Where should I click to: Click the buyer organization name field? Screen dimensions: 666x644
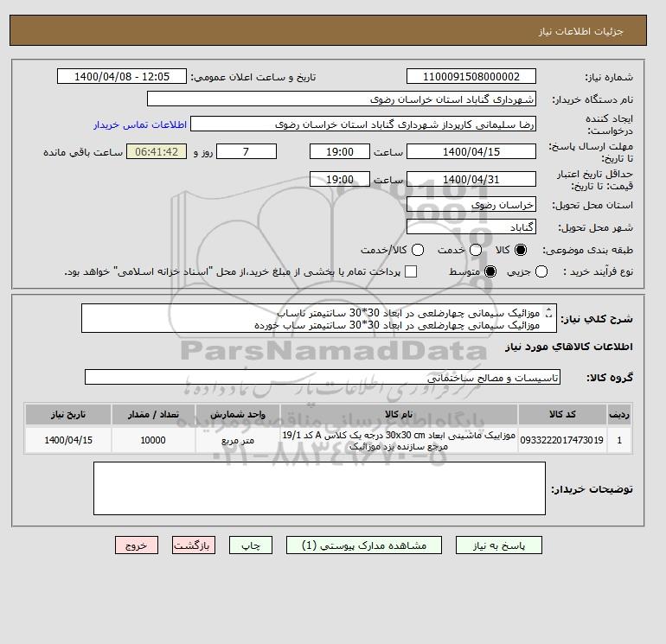pos(342,99)
